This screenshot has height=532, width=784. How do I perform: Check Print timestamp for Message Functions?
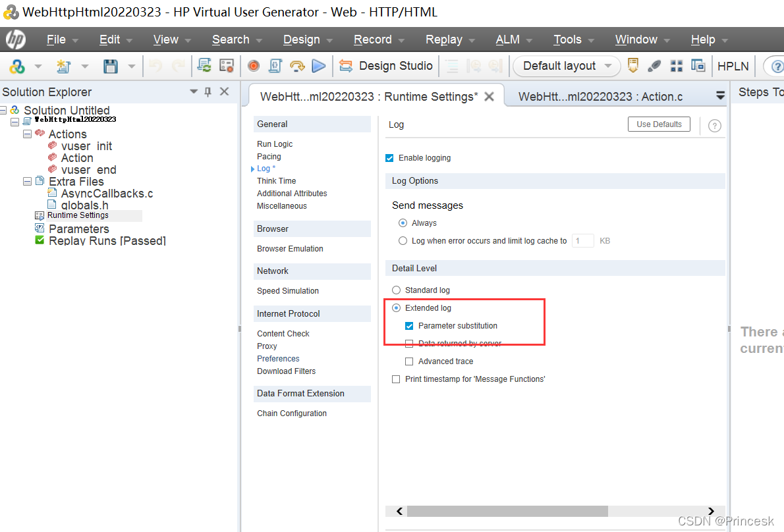396,379
